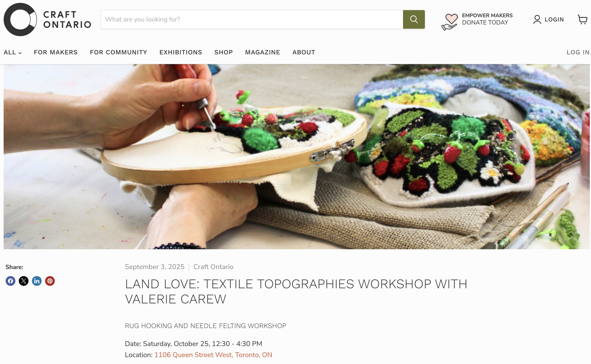This screenshot has height=364, width=591.
Task: Open the About menu item
Action: [x=304, y=52]
